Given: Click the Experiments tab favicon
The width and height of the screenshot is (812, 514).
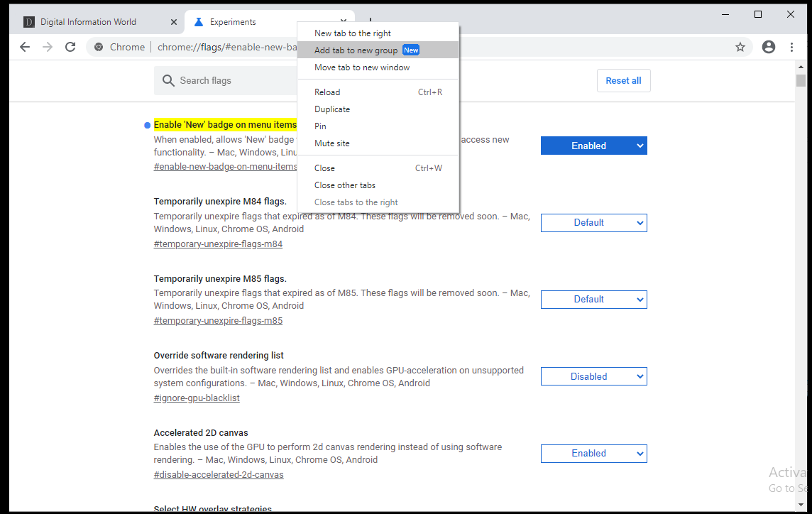Looking at the screenshot, I should (x=198, y=22).
